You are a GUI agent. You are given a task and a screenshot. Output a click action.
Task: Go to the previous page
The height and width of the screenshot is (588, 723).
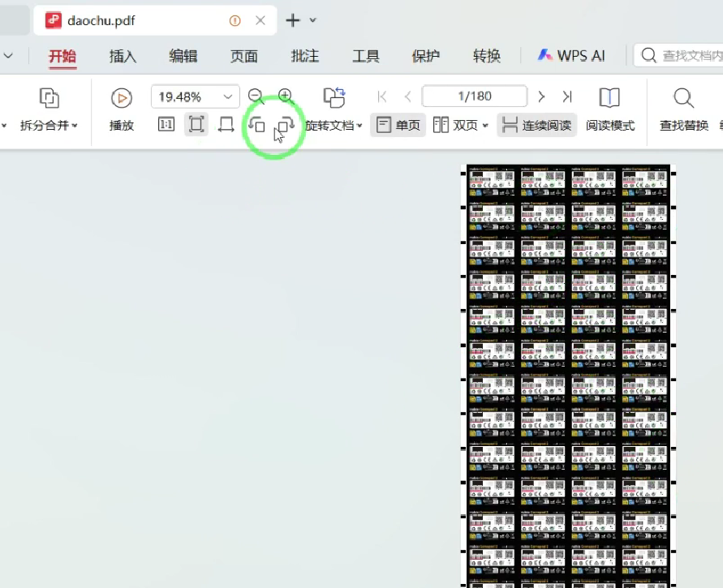(x=407, y=97)
